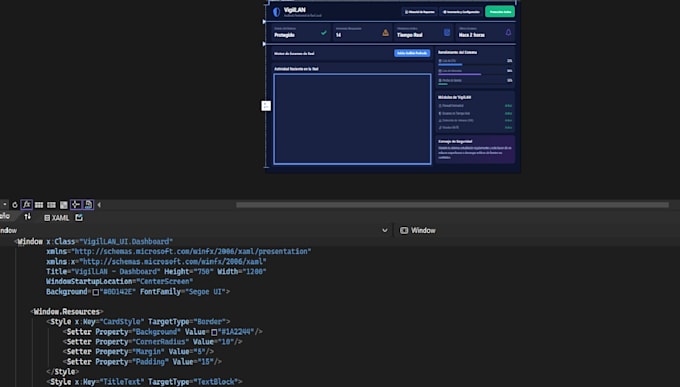This screenshot has width=680, height=387.
Task: Click the lower row handle arrow on designer left edge
Action: click(x=264, y=44)
